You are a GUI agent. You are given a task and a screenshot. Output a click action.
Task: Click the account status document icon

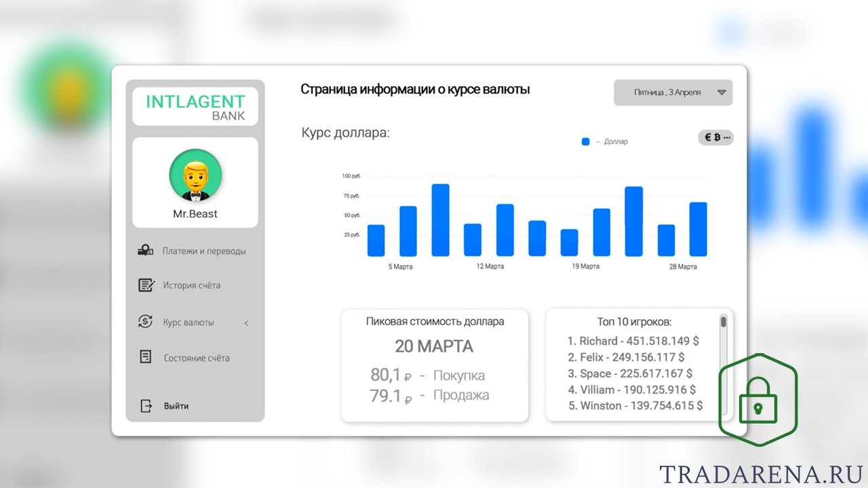145,357
